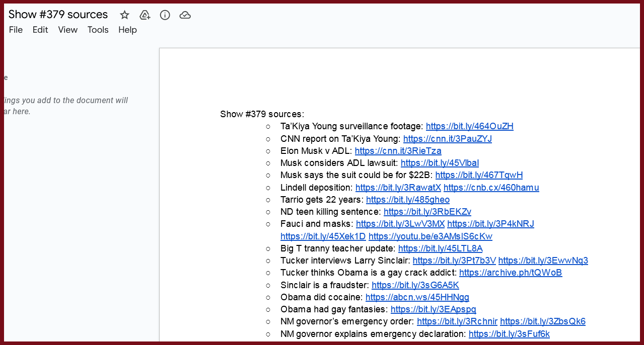Viewport: 644px width, 345px height.
Task: Open the Tarrio gets 22 years link
Action: pyautogui.click(x=408, y=200)
